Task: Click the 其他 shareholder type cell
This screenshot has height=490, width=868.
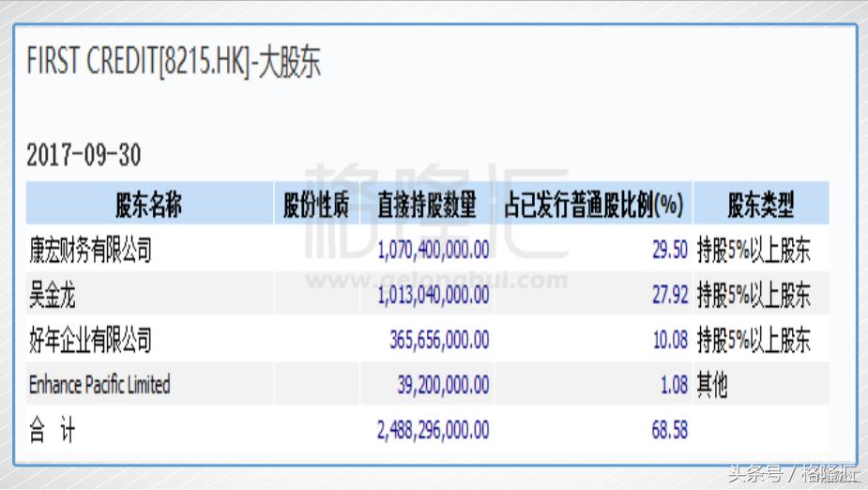Action: point(712,385)
